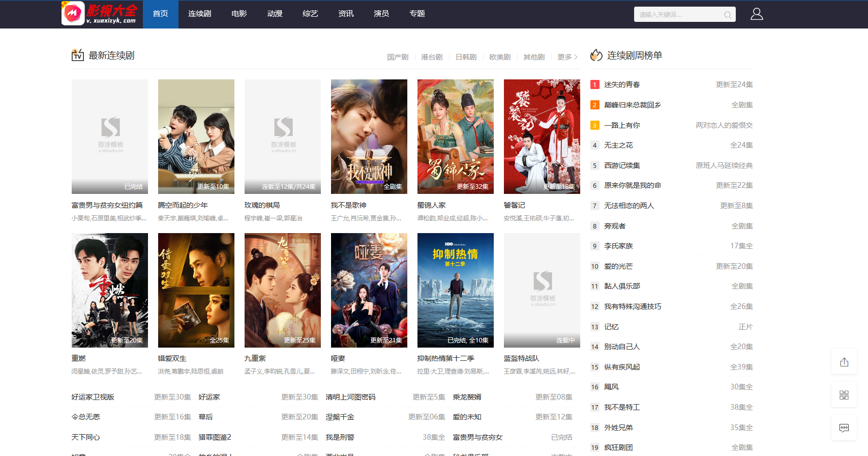Open the 腾空而起的少年 poster thumbnail
The width and height of the screenshot is (868, 456).
pyautogui.click(x=196, y=136)
